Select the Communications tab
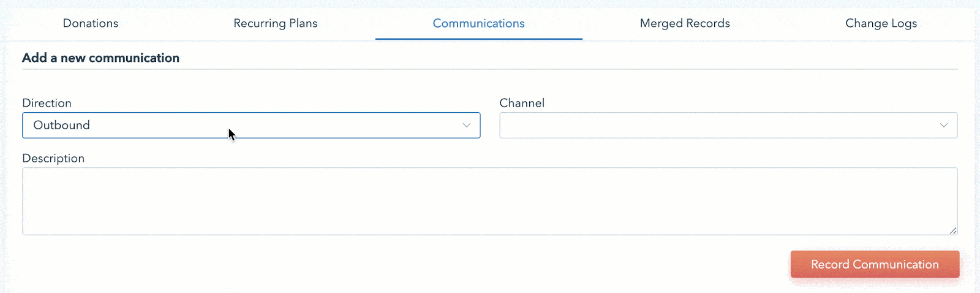 (478, 23)
